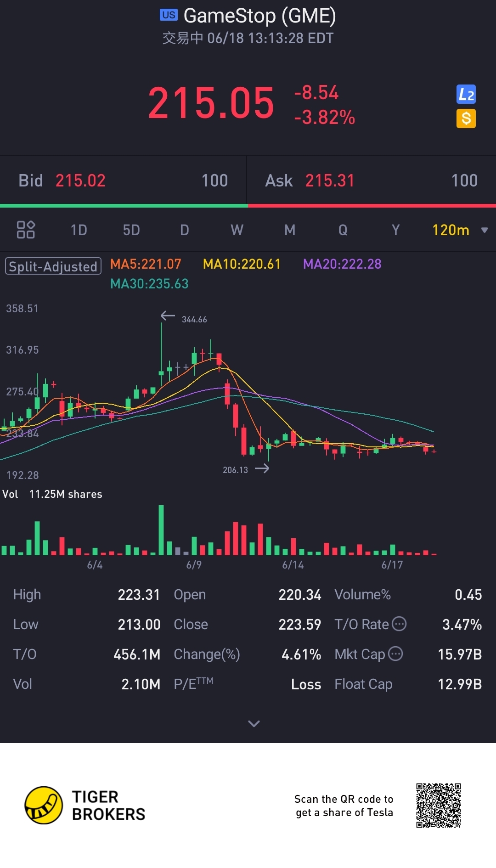Click the Mkt Cap value 15.97B
Viewport: 496px width, 868px height.
pos(460,654)
